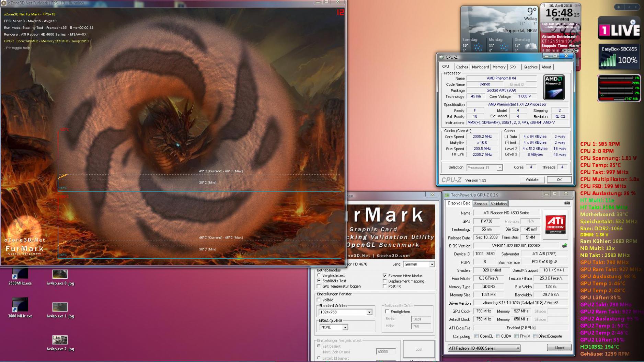Viewport: 644px width, 362px height.
Task: Open the GPU selector dropdown in GPU-Z
Action: 484,348
